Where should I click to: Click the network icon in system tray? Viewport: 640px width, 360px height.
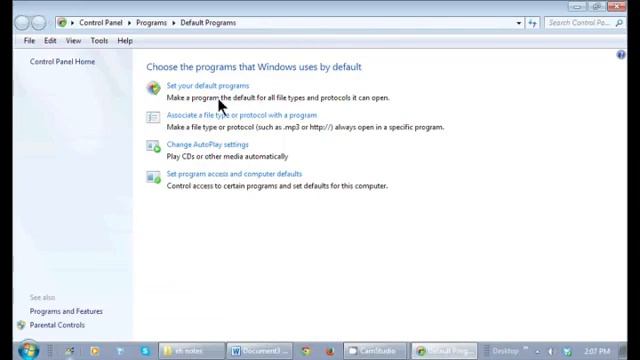(567, 351)
